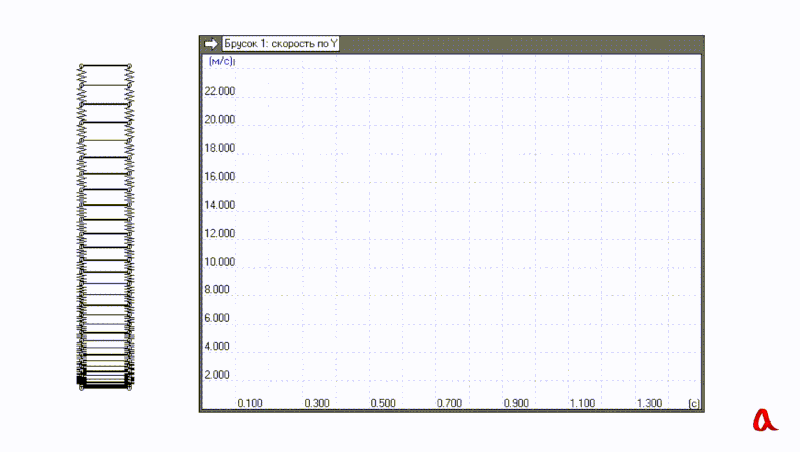Click the 0.100 tick on the time axis
This screenshot has height=452, width=800.
click(250, 404)
